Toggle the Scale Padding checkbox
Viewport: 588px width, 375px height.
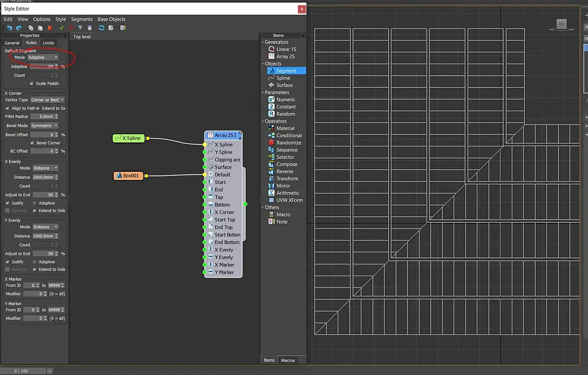pos(31,84)
